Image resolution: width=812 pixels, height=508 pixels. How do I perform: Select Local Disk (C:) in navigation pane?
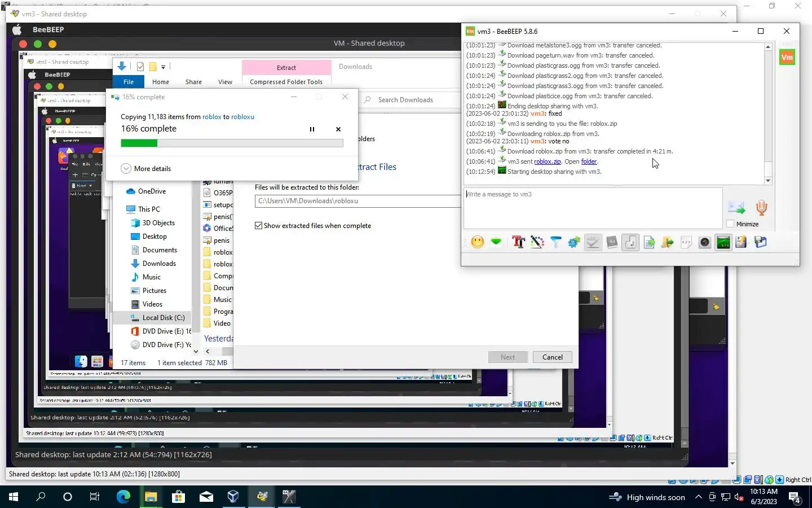(x=152, y=318)
